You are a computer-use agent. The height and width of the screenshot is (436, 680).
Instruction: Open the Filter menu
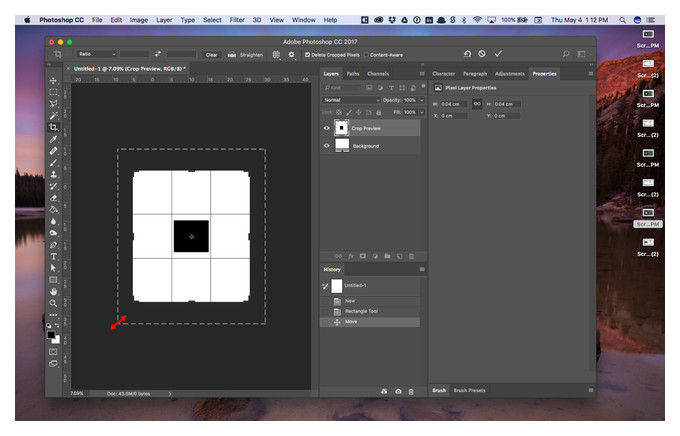[x=237, y=20]
